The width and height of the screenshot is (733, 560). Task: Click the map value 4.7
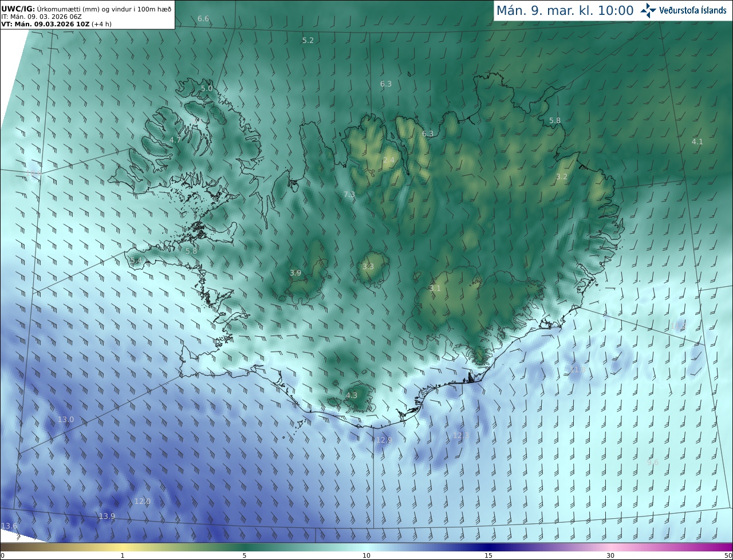click(x=175, y=140)
